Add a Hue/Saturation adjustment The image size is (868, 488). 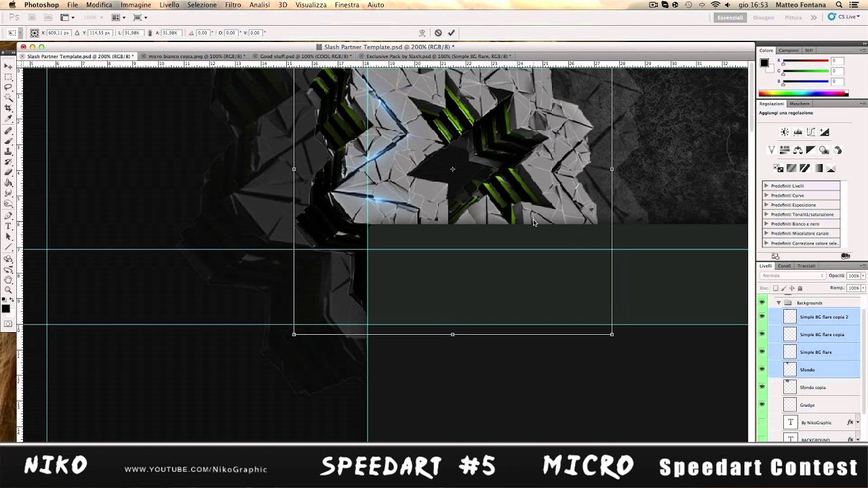785,150
